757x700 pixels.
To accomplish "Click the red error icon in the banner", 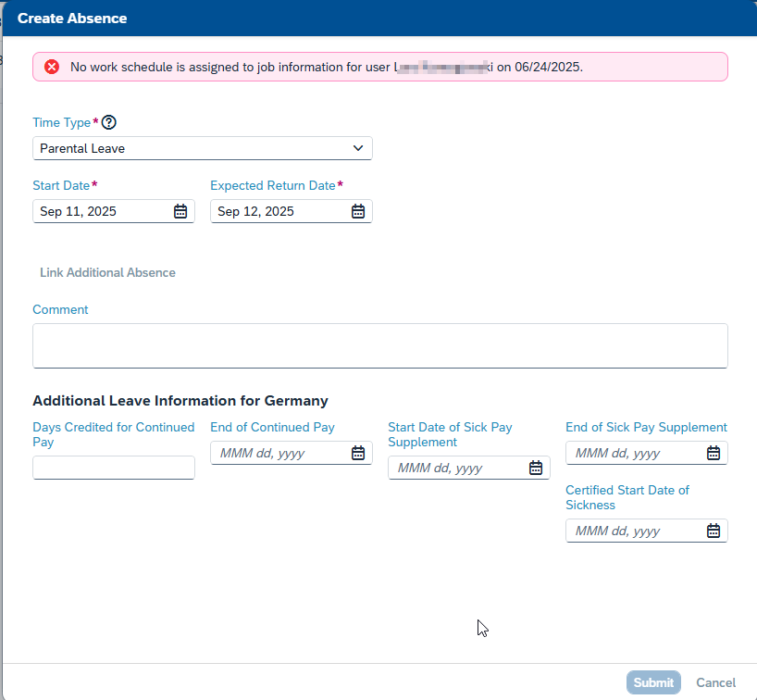I will coord(52,67).
